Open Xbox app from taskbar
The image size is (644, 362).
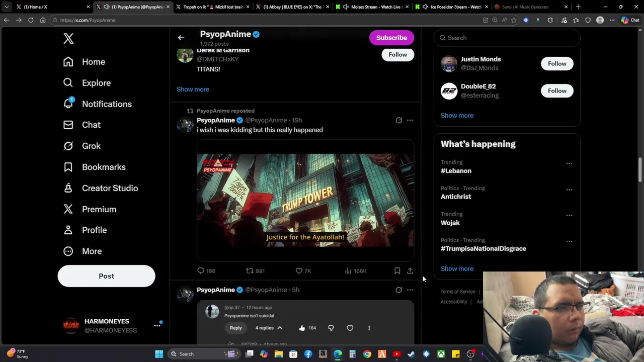pos(441,354)
